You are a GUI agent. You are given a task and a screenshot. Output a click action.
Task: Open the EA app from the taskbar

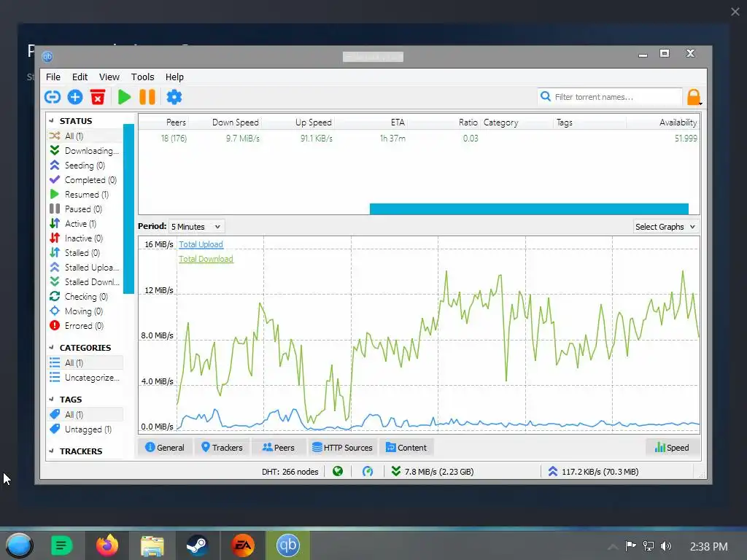[x=242, y=545]
